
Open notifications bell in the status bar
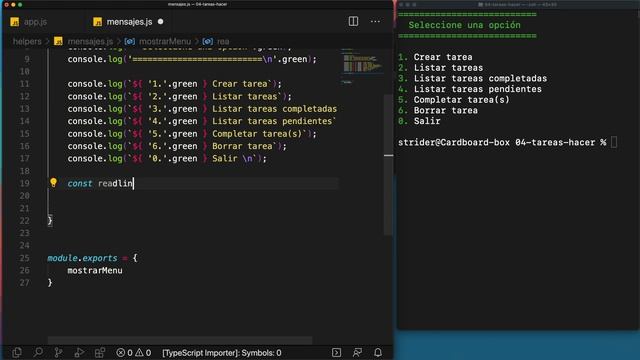[x=378, y=353]
